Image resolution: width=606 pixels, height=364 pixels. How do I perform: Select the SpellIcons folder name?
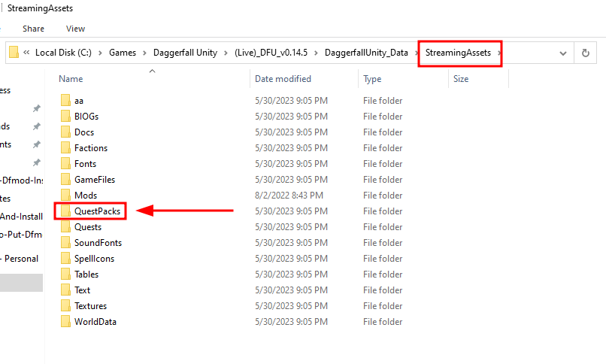(94, 259)
